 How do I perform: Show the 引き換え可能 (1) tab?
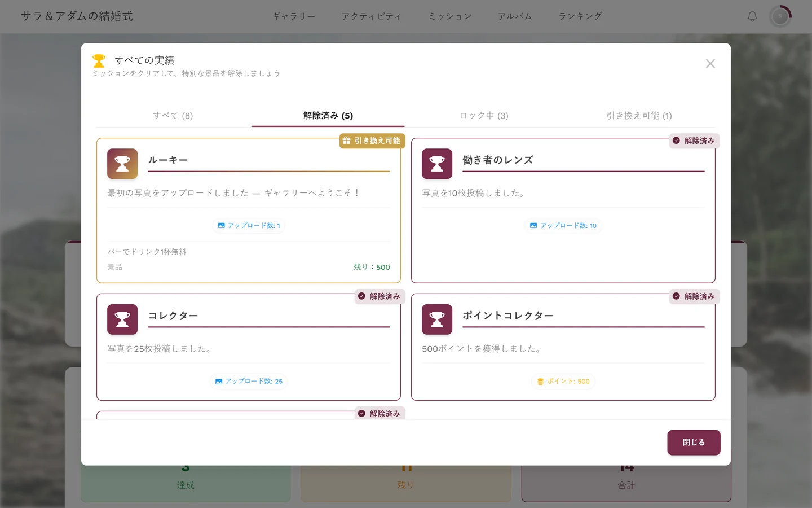pos(639,116)
